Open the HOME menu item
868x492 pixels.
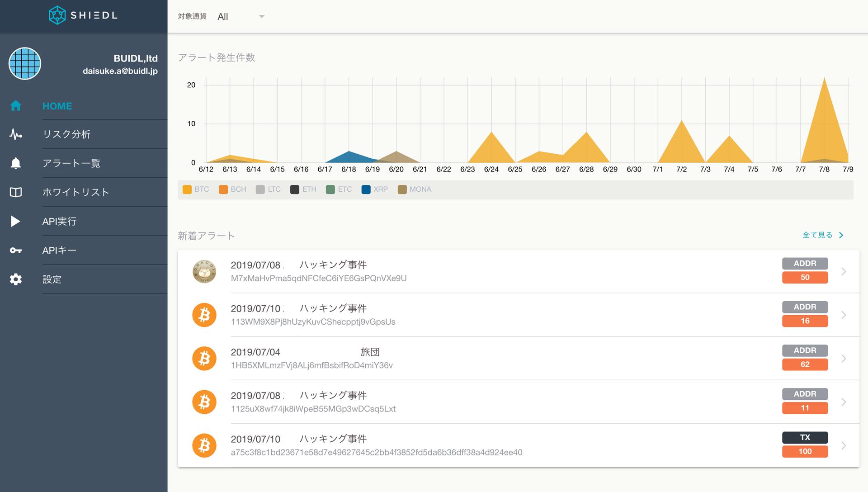[57, 106]
